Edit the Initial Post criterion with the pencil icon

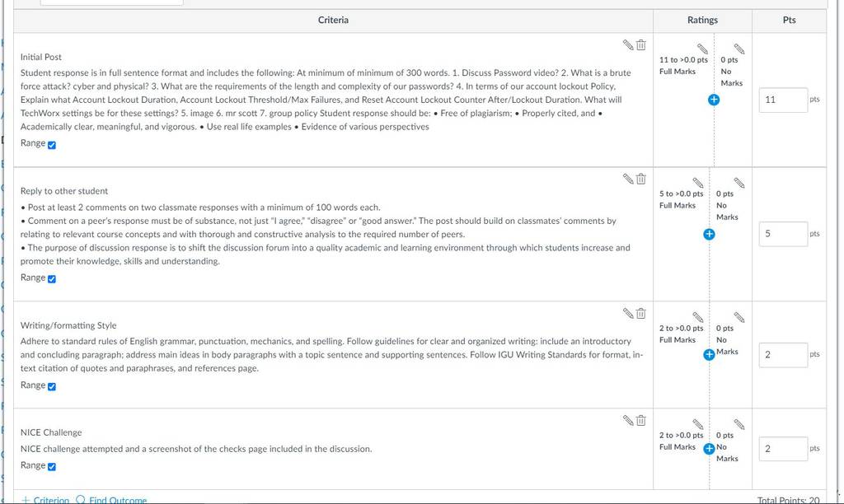[628, 44]
